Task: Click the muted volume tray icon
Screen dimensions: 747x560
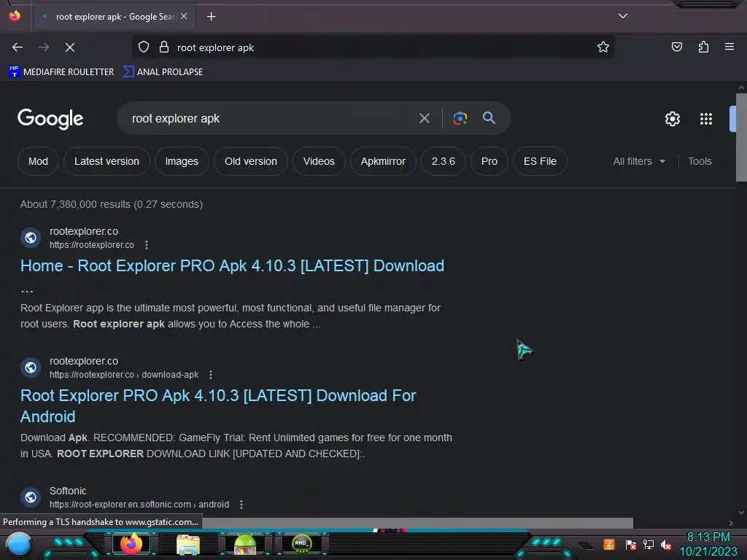Action: pyautogui.click(x=666, y=544)
